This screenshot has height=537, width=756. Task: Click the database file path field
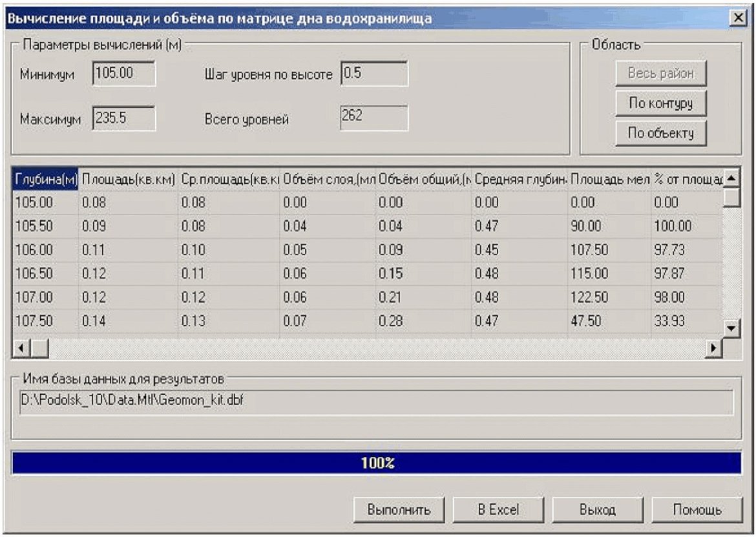pyautogui.click(x=372, y=401)
